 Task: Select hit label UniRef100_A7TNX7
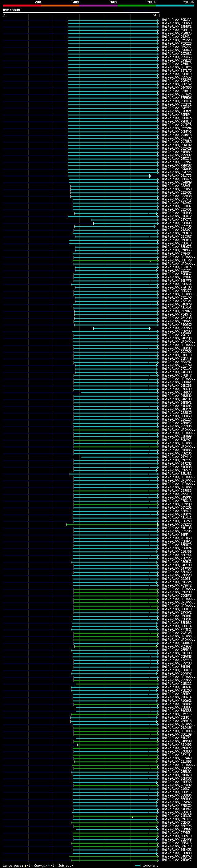tap(176, 629)
